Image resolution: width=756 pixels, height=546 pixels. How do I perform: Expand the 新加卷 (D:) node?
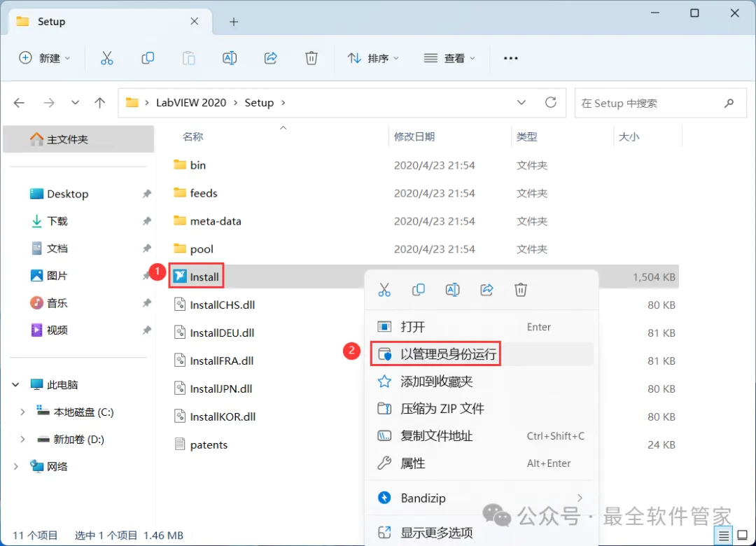coord(22,440)
